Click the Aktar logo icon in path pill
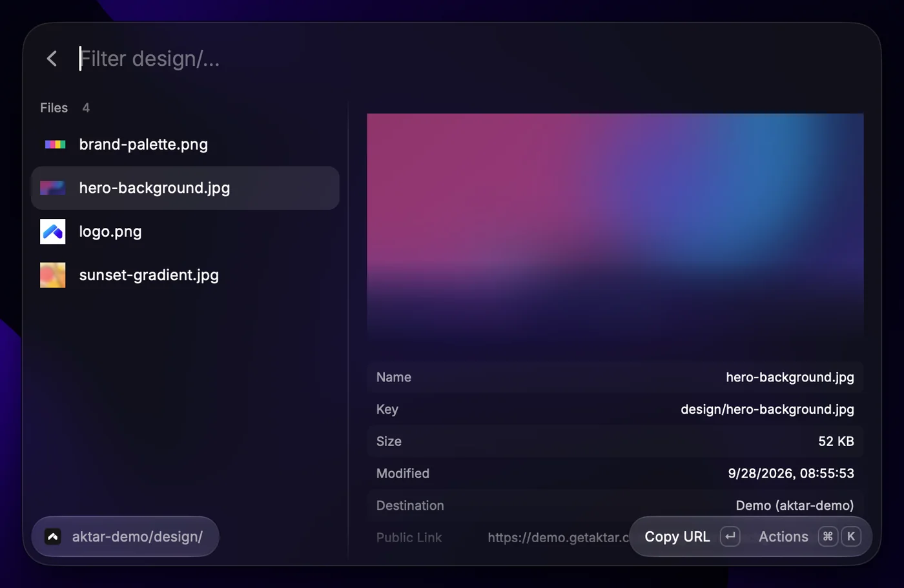Viewport: 904px width, 588px height. (x=53, y=536)
